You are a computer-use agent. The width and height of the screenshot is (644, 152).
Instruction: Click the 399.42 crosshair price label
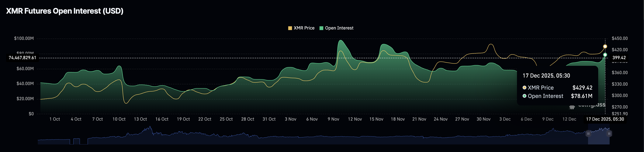click(619, 58)
